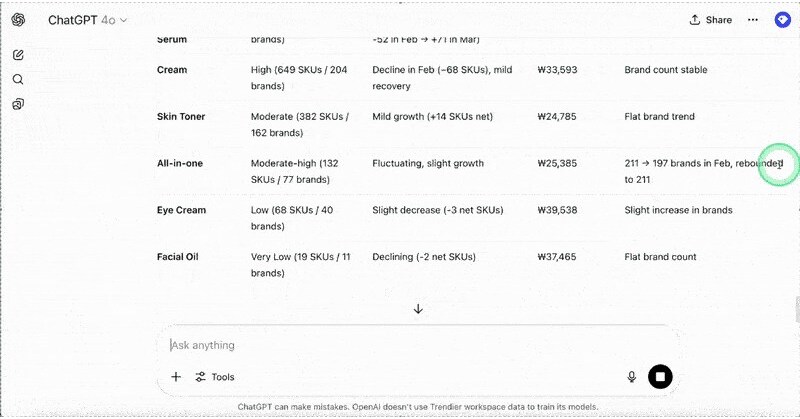Viewport: 800px width, 419px height.
Task: Open the three-dot more options menu
Action: point(753,20)
